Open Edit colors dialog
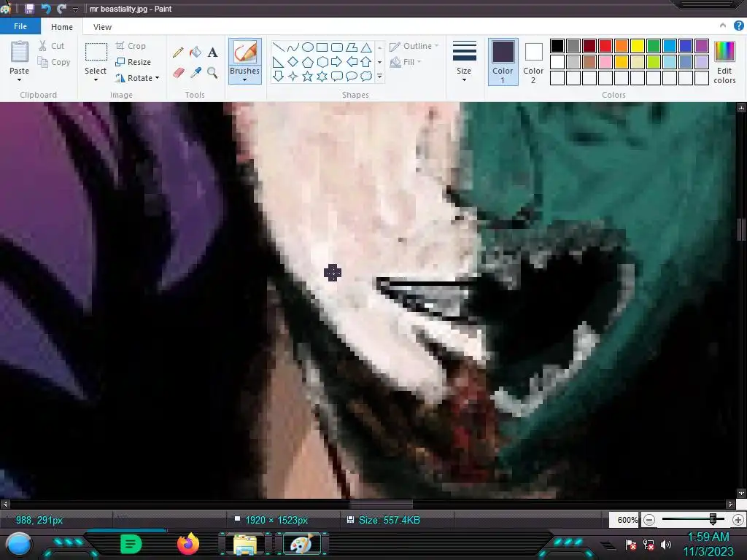747x560 pixels. click(x=724, y=62)
